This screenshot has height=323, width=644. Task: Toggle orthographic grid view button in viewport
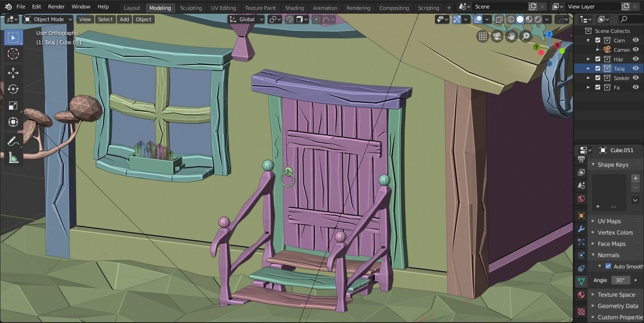click(x=482, y=36)
